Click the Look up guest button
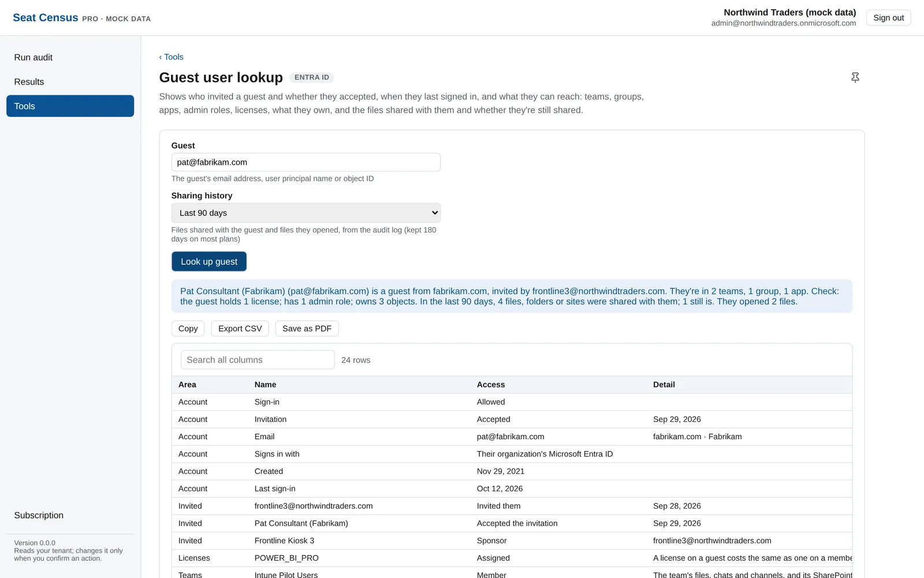 click(x=209, y=261)
